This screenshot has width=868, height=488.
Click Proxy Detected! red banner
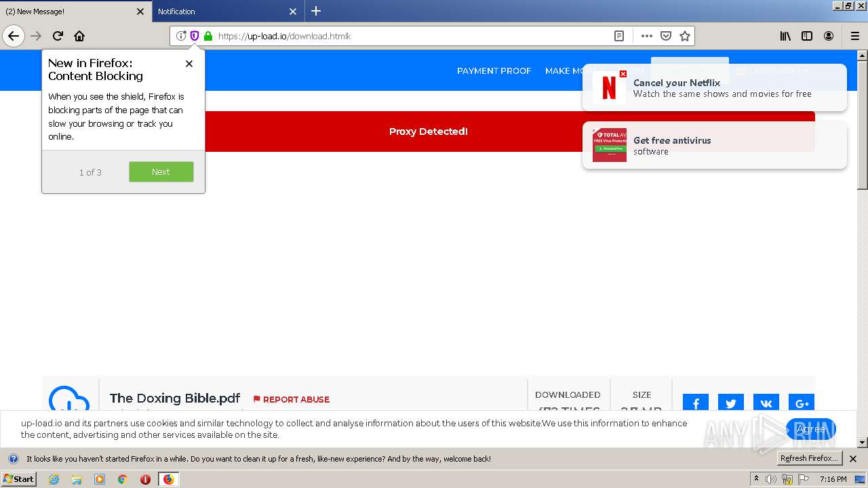429,131
